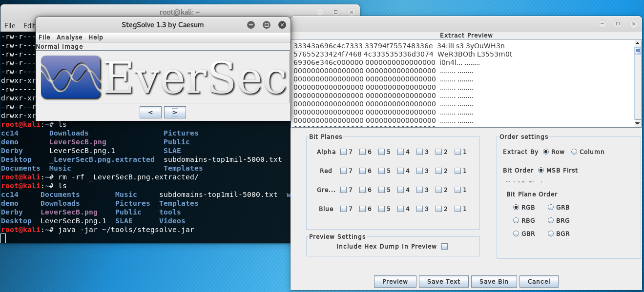
Task: Check Blue bit plane 5
Action: pyautogui.click(x=382, y=209)
